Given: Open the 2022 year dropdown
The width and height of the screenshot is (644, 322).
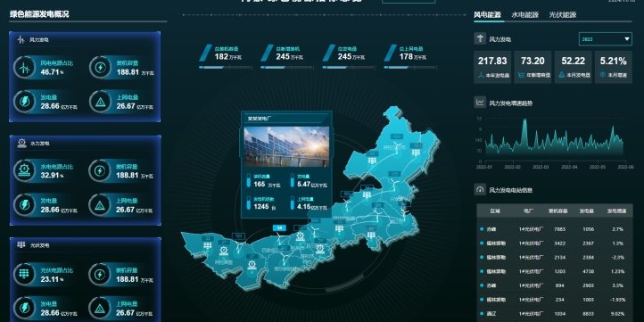Looking at the screenshot, I should [605, 39].
